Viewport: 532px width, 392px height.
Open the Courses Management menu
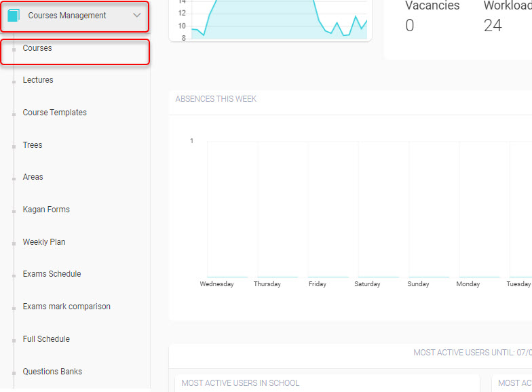pos(67,16)
